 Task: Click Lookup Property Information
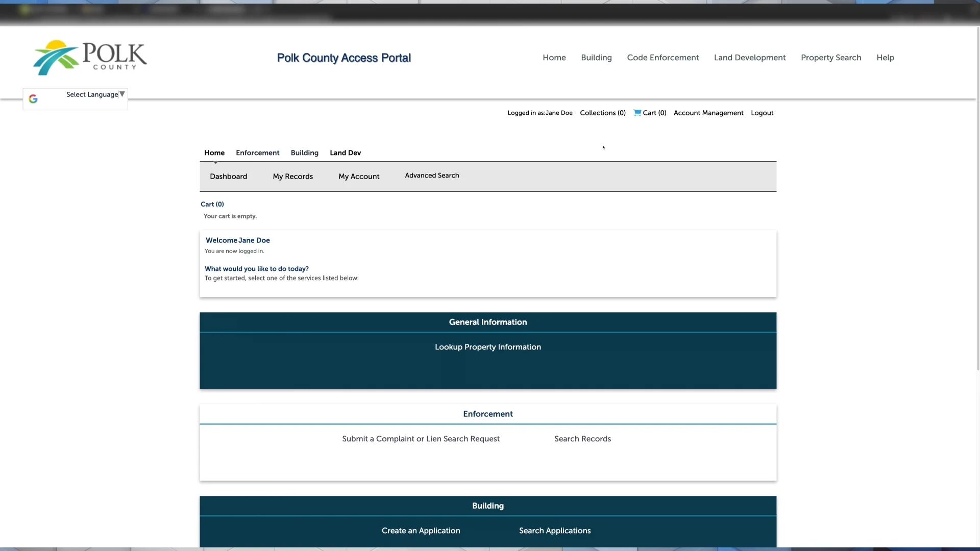(x=487, y=347)
